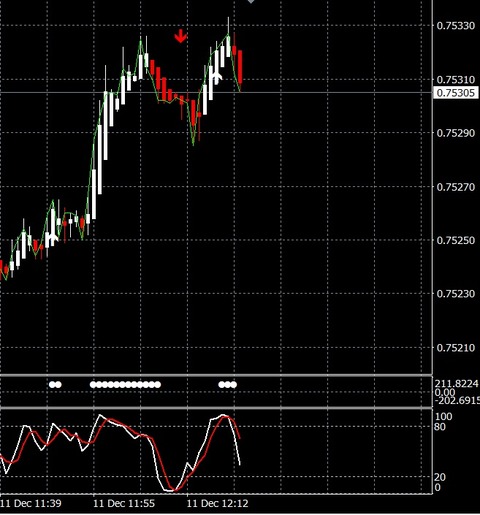Click the white arrow signal near 0.75310
This screenshot has height=515, width=480.
coord(217,76)
